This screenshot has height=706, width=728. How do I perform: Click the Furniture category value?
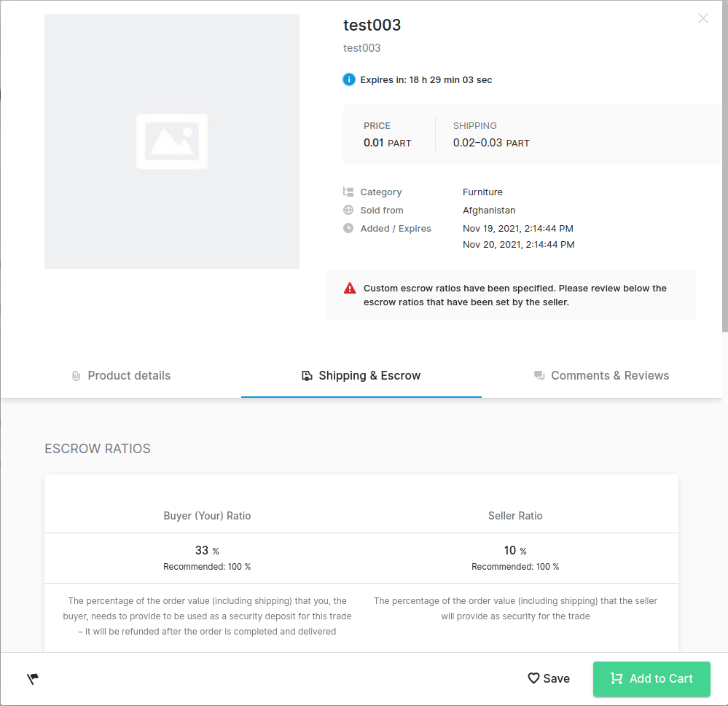(x=482, y=192)
